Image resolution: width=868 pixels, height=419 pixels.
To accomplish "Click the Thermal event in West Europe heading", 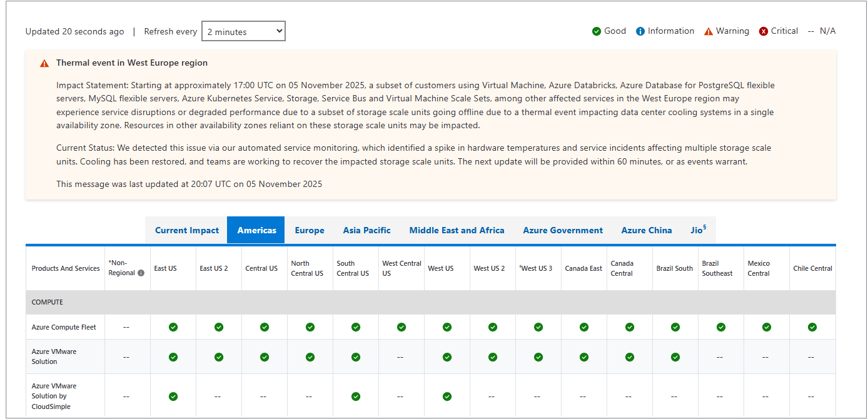I will pyautogui.click(x=132, y=63).
